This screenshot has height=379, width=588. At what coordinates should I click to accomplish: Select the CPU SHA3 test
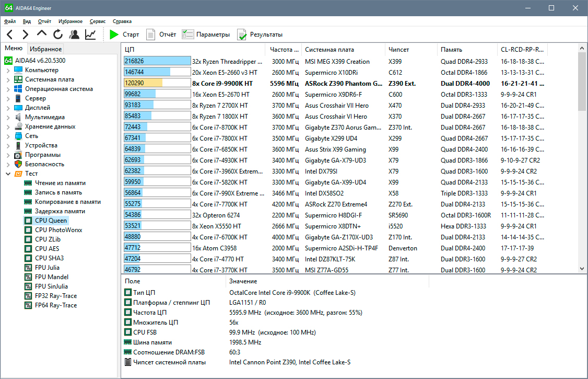[44, 258]
